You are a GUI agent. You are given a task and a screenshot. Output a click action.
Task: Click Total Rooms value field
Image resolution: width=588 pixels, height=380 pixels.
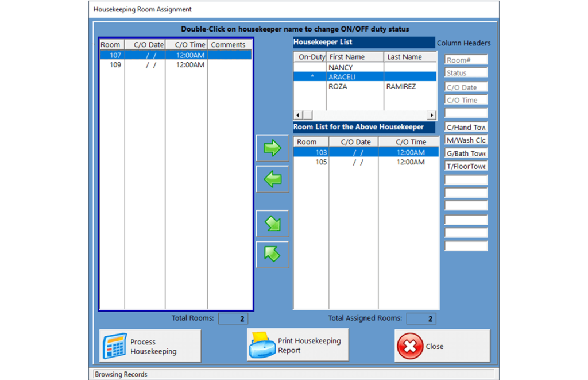coord(233,318)
